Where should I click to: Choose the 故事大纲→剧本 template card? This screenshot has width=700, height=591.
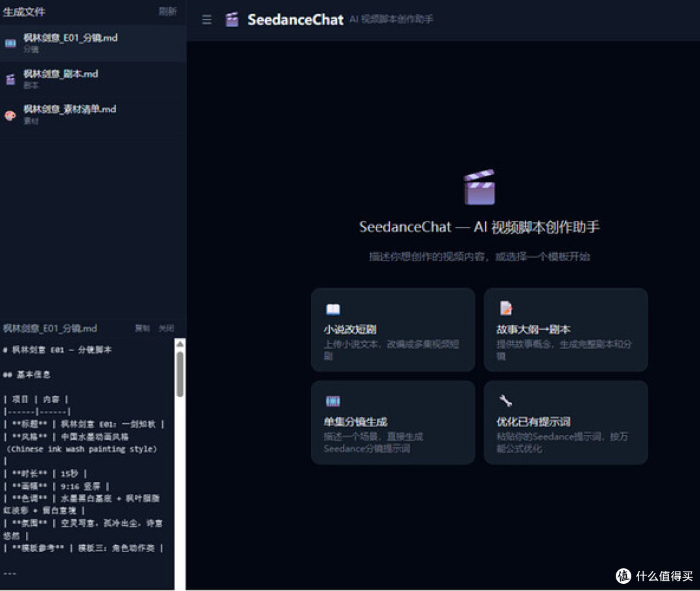(566, 329)
